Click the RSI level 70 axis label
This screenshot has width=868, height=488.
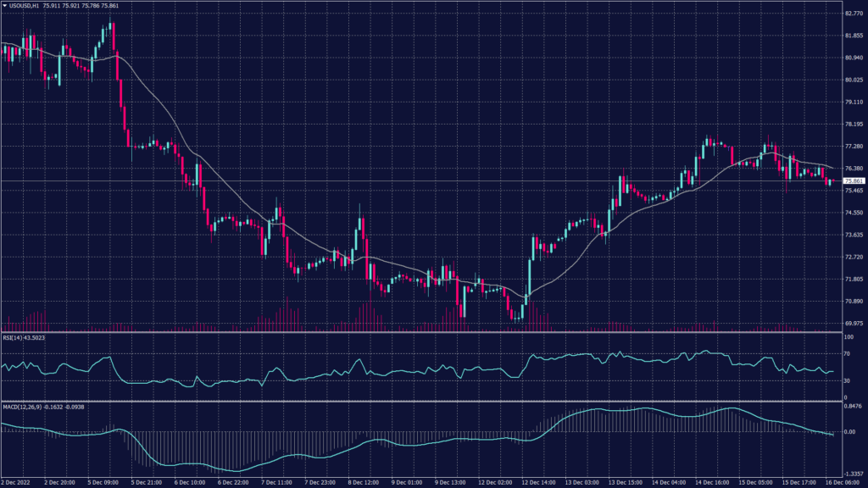coord(846,354)
